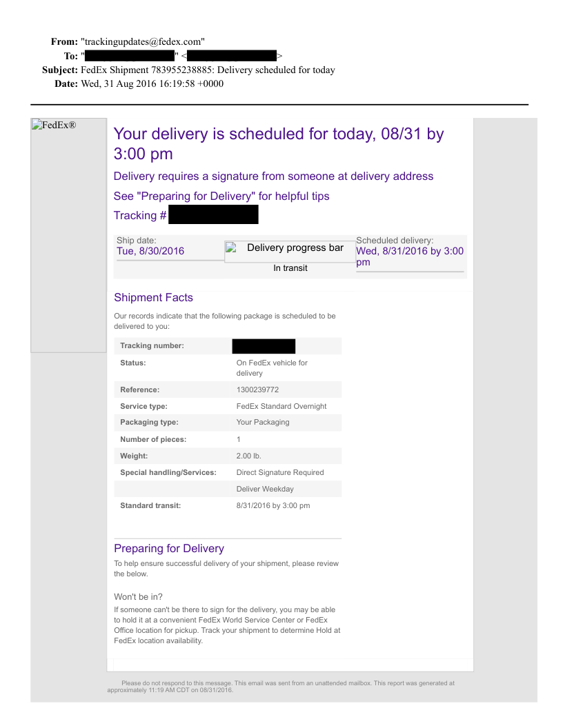Screen dimensions: 563x728
Task: Click the "Won't be in?" subheading
Action: tap(138, 596)
